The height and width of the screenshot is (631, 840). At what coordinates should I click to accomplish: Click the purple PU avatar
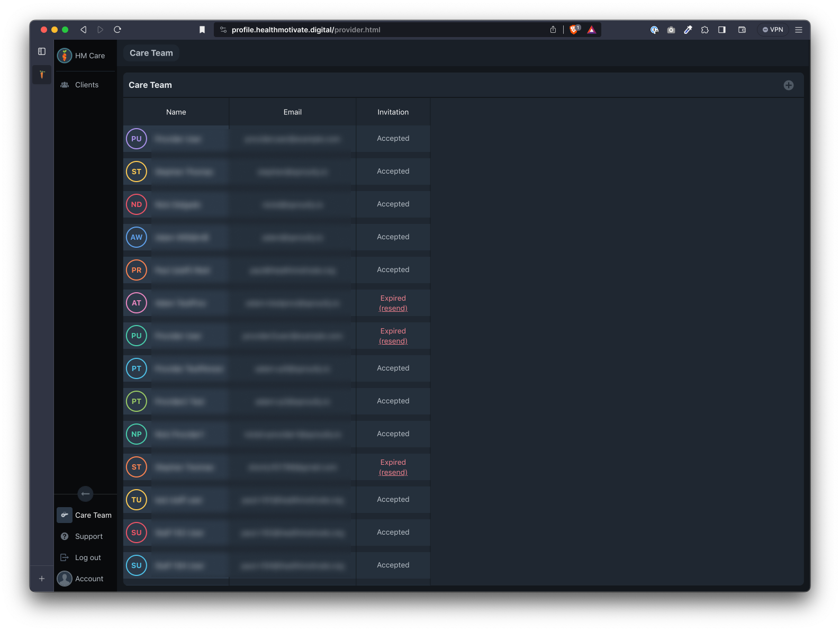137,139
